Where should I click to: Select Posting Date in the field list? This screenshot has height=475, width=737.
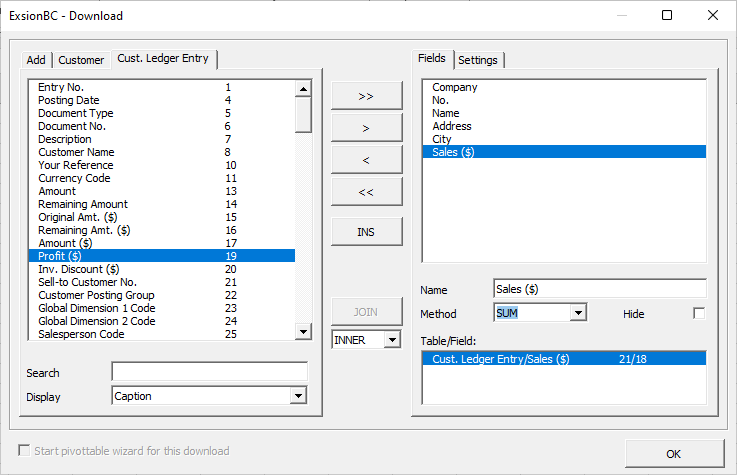coord(161,100)
